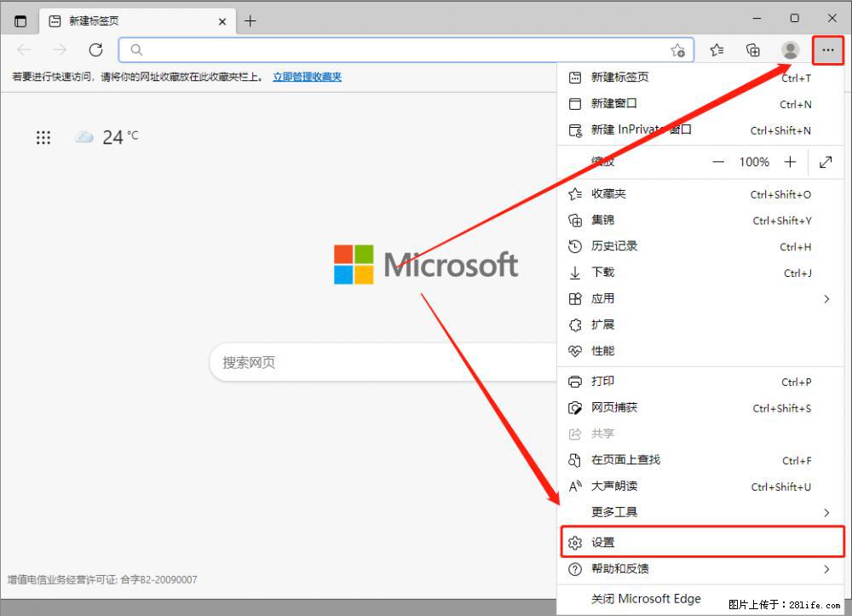The height and width of the screenshot is (616, 852).
Task: Open a new tab with the plus button
Action: [x=250, y=20]
